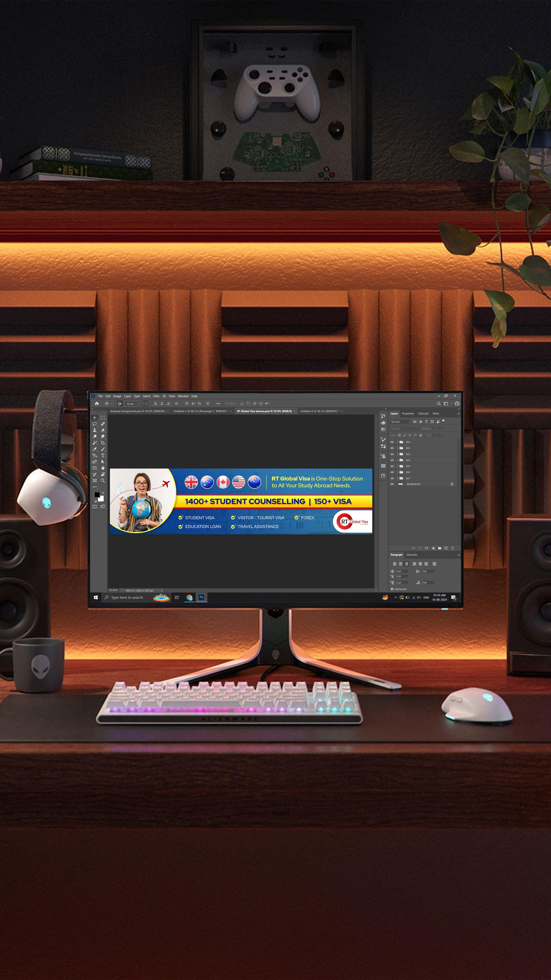This screenshot has width=551, height=980.
Task: Select the Eyedropper tool
Action: [95, 449]
